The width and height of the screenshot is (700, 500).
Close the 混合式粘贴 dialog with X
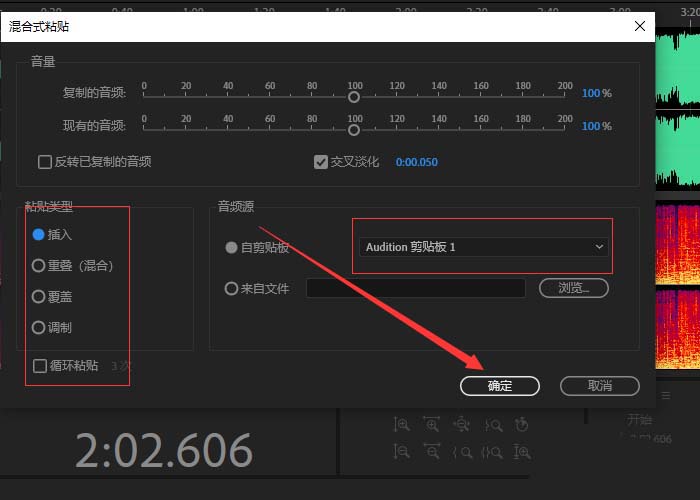(638, 26)
